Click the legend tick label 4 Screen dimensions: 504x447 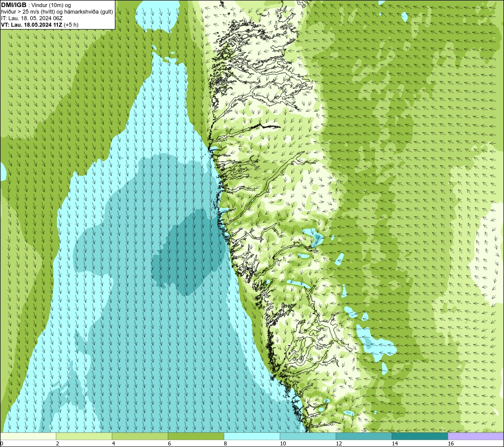pyautogui.click(x=113, y=443)
